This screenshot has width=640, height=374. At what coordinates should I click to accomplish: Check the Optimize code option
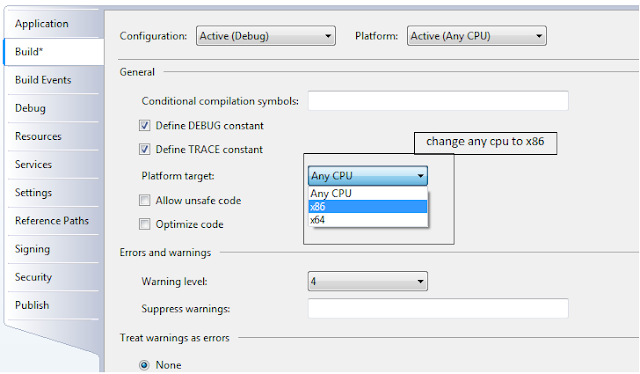tap(144, 224)
